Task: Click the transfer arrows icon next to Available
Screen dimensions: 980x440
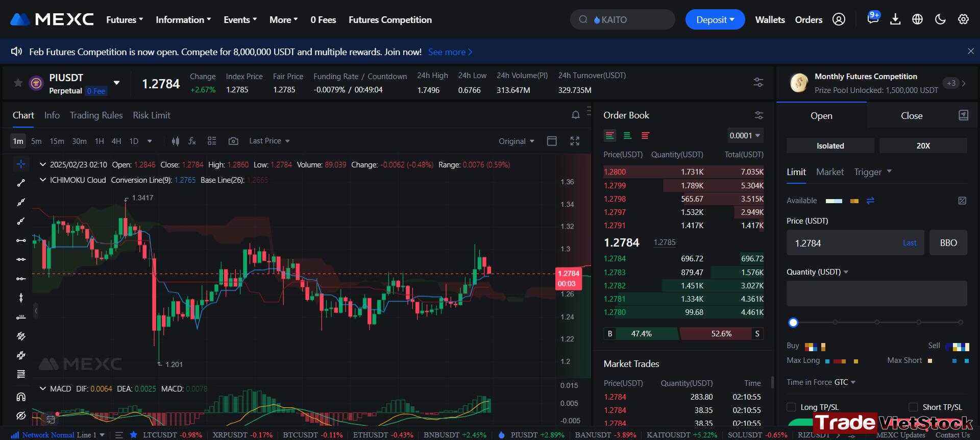Action: [870, 201]
